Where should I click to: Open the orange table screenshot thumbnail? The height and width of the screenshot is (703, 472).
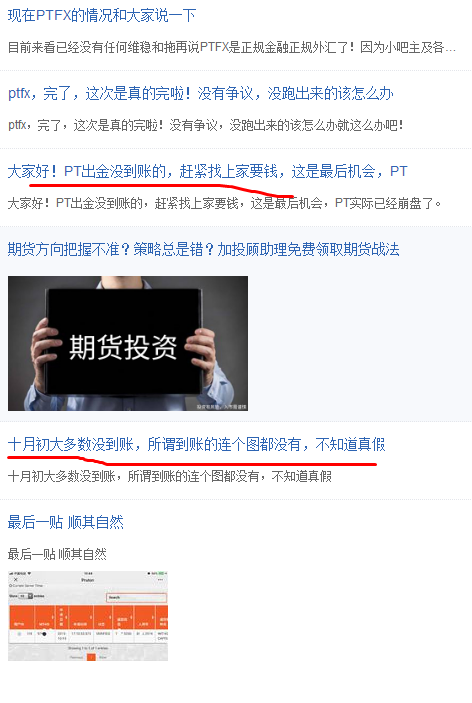click(88, 616)
